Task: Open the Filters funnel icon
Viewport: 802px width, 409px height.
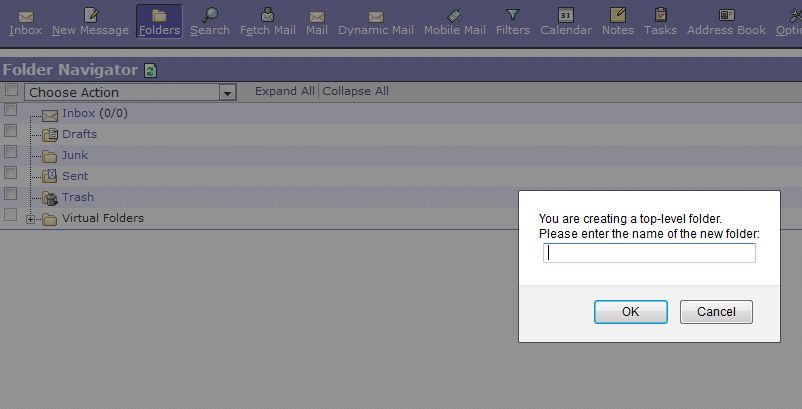Action: (x=513, y=15)
